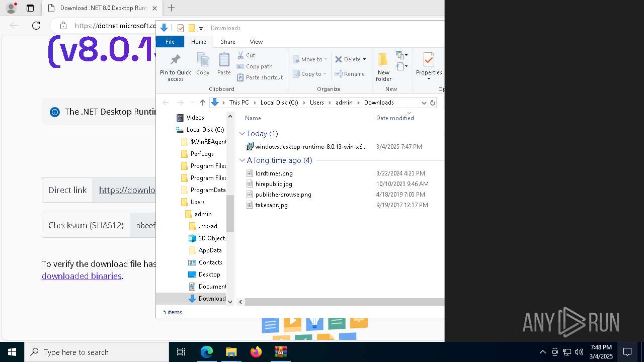Open the Easy access dropdown icon

click(401, 66)
